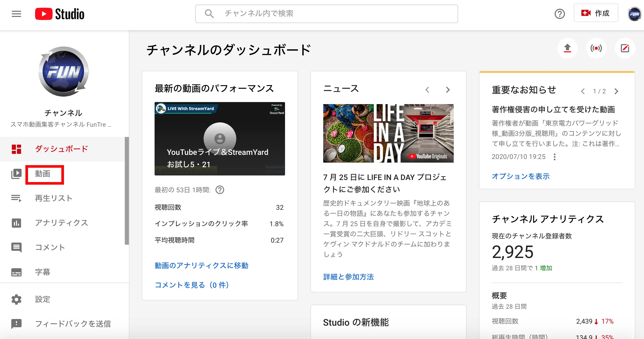Screen dimensions: 644x339
Task: Open the 53-day performance help tooltip
Action: click(x=220, y=190)
